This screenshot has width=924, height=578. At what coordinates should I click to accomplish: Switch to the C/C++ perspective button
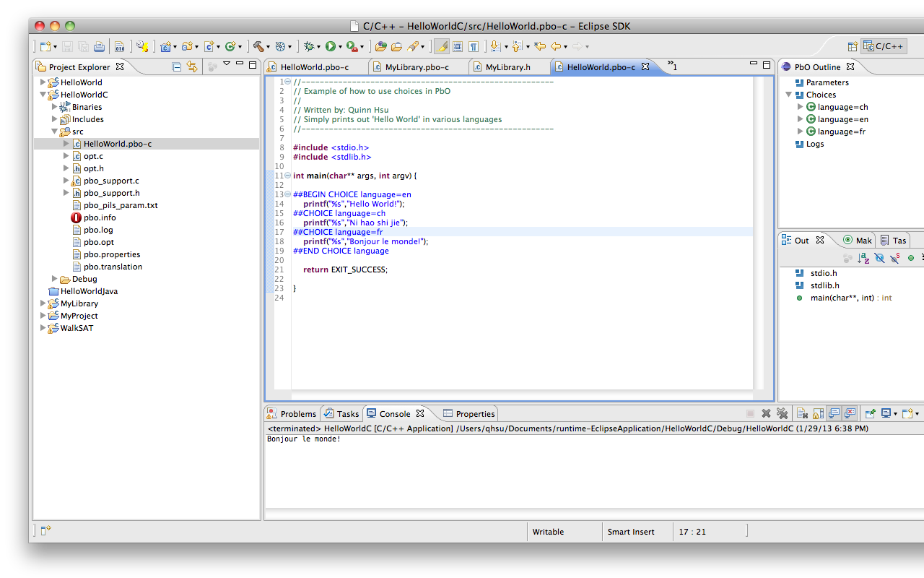coord(884,47)
